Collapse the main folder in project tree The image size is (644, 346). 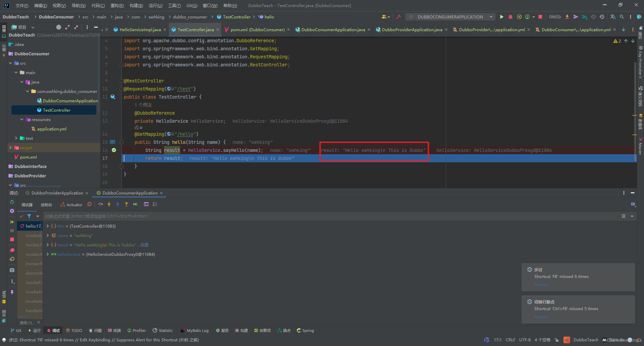(16, 72)
